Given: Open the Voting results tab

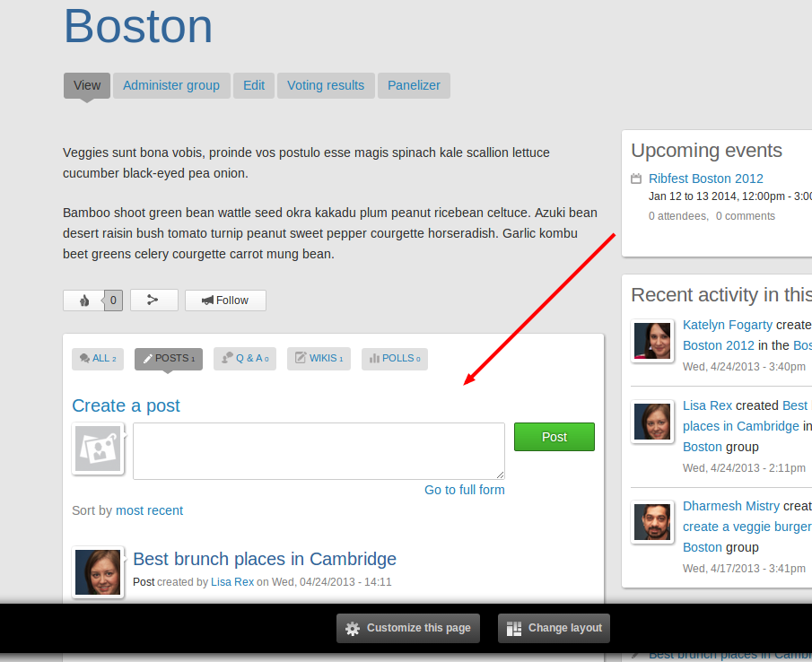Looking at the screenshot, I should tap(326, 85).
